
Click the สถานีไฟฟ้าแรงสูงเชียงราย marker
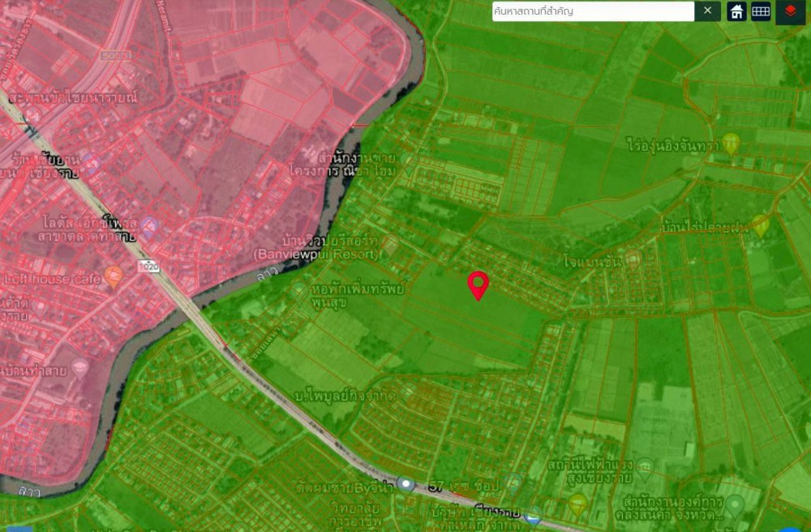(645, 467)
